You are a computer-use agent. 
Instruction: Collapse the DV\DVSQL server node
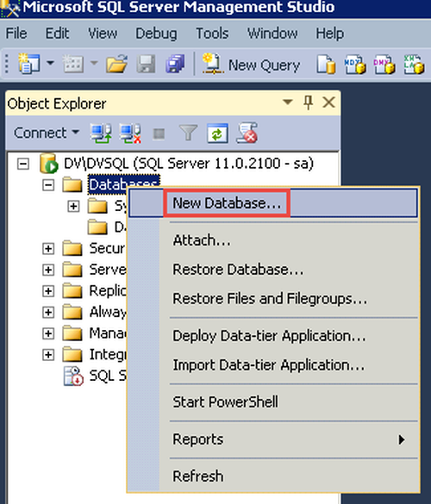[23, 164]
